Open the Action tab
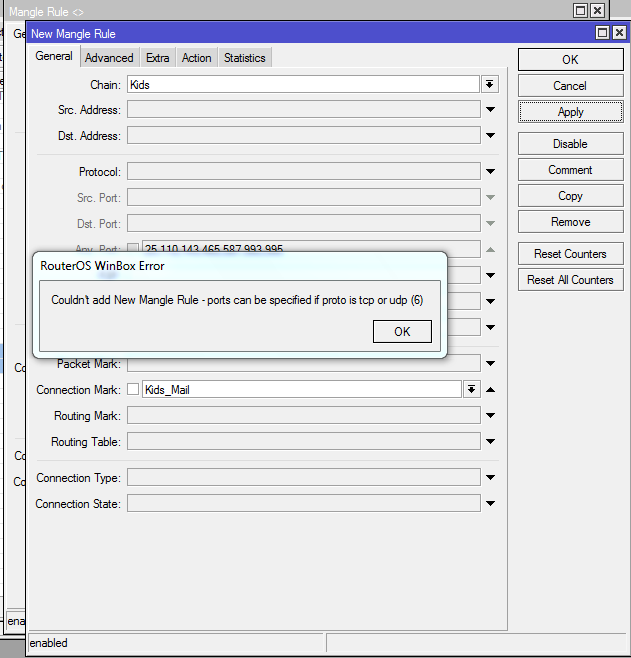This screenshot has width=631, height=658. point(196,58)
